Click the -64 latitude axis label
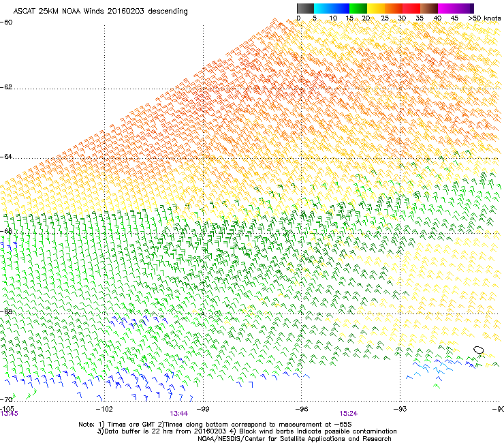The width and height of the screenshot is (504, 443). [x=6, y=157]
